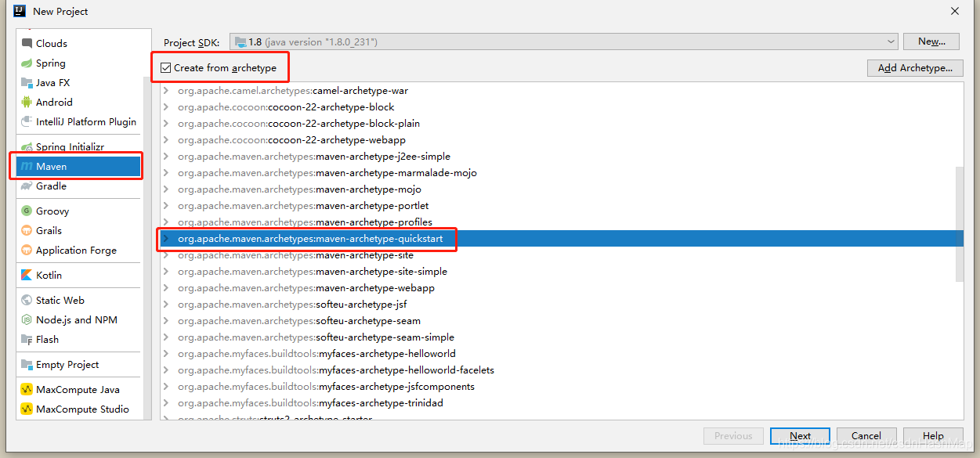980x458 pixels.
Task: Select myfaces-archetype-trinidad row
Action: coord(558,403)
